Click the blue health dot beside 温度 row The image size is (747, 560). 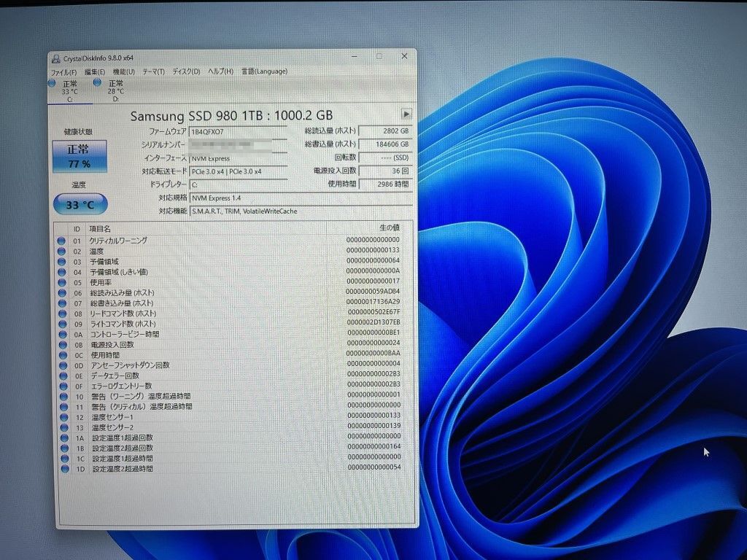63,251
